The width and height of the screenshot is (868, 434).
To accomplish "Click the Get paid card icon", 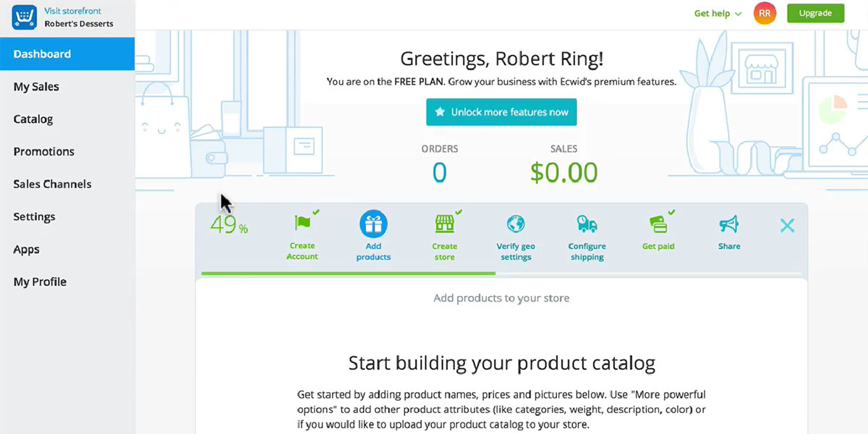I will [x=658, y=224].
